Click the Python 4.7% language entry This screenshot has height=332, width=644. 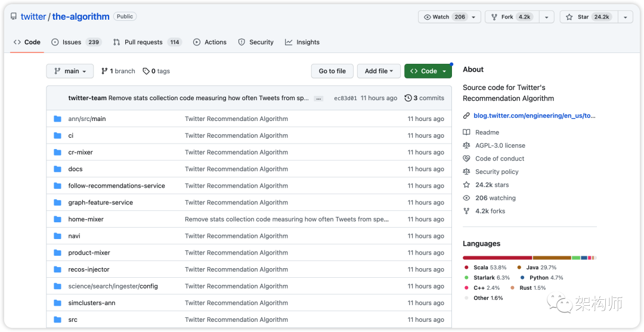pyautogui.click(x=541, y=278)
